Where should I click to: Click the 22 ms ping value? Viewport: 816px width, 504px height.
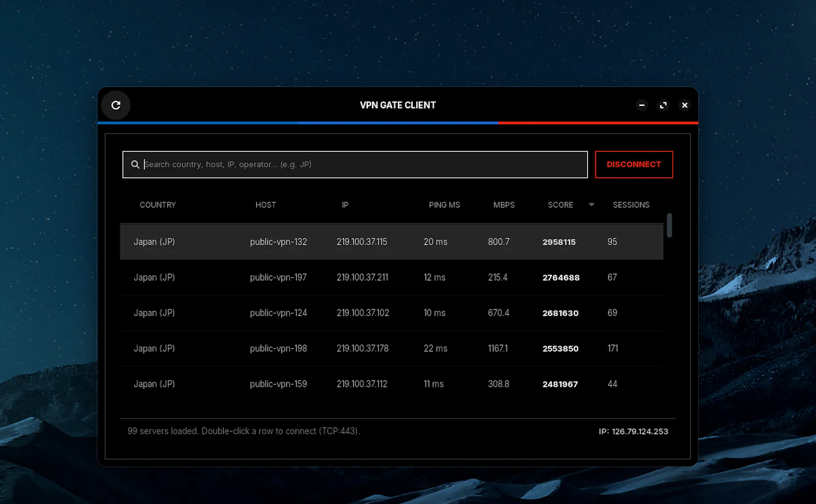coord(436,349)
